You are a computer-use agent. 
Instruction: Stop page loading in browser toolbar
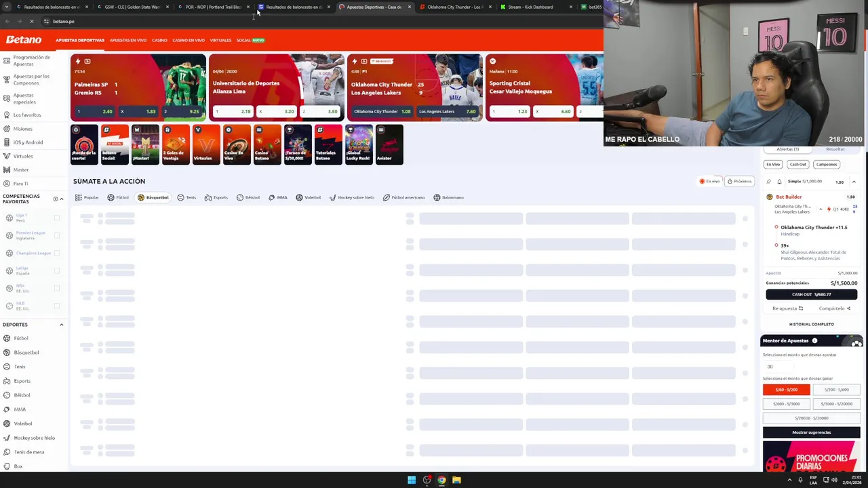click(31, 22)
